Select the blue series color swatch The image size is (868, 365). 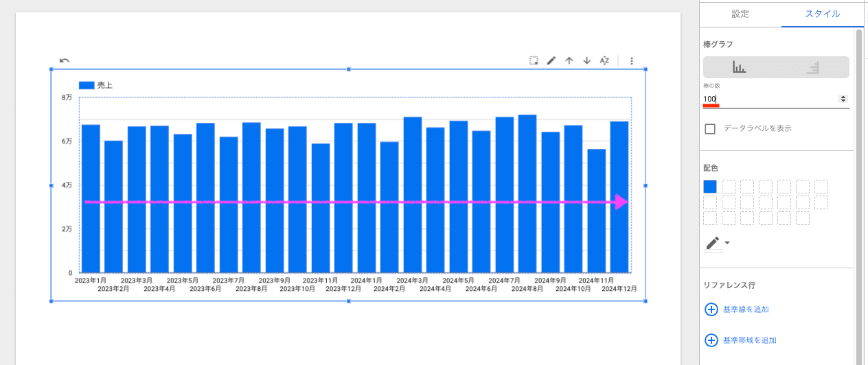click(710, 187)
